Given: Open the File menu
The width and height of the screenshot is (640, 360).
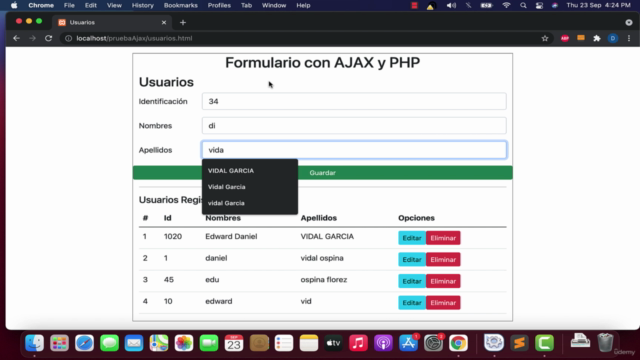Looking at the screenshot, I should click(69, 5).
